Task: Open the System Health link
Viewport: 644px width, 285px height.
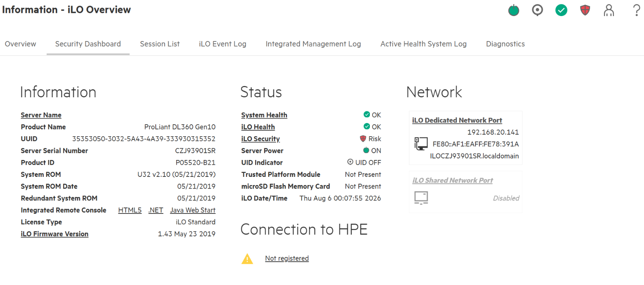Action: tap(264, 115)
